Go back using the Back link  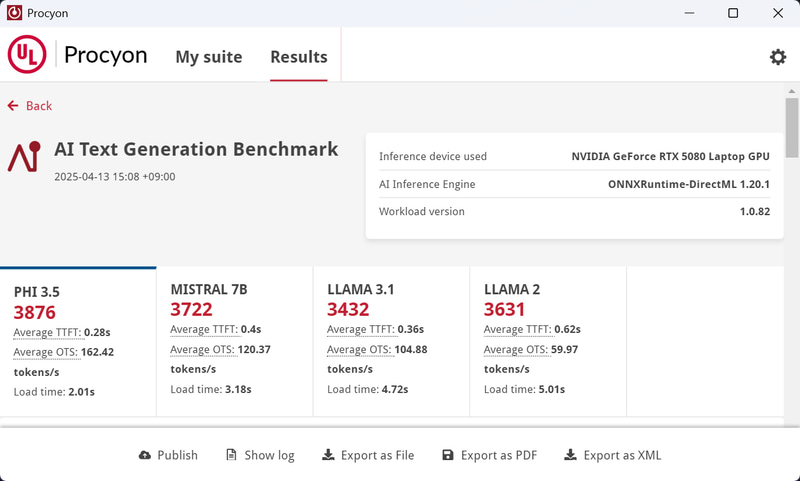[30, 106]
